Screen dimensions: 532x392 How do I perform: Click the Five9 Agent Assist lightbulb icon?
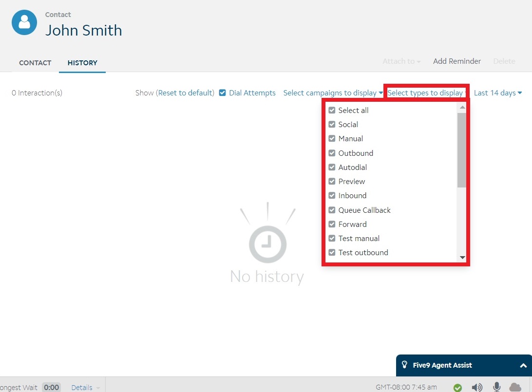[404, 365]
